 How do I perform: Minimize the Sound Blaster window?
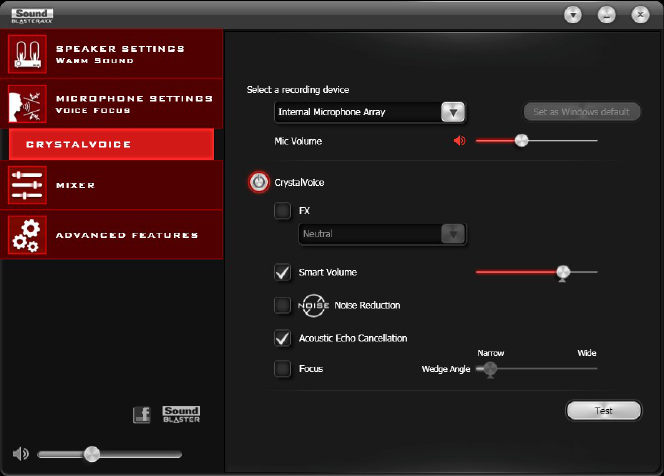tap(606, 15)
